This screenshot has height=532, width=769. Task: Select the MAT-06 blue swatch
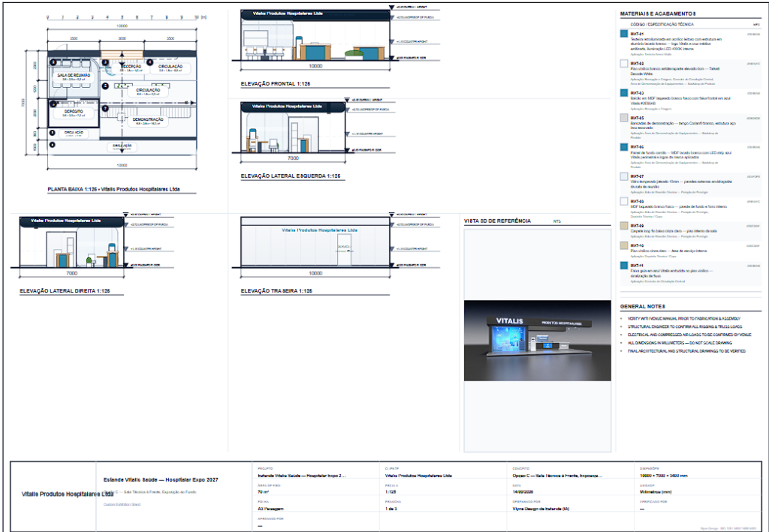(x=624, y=147)
